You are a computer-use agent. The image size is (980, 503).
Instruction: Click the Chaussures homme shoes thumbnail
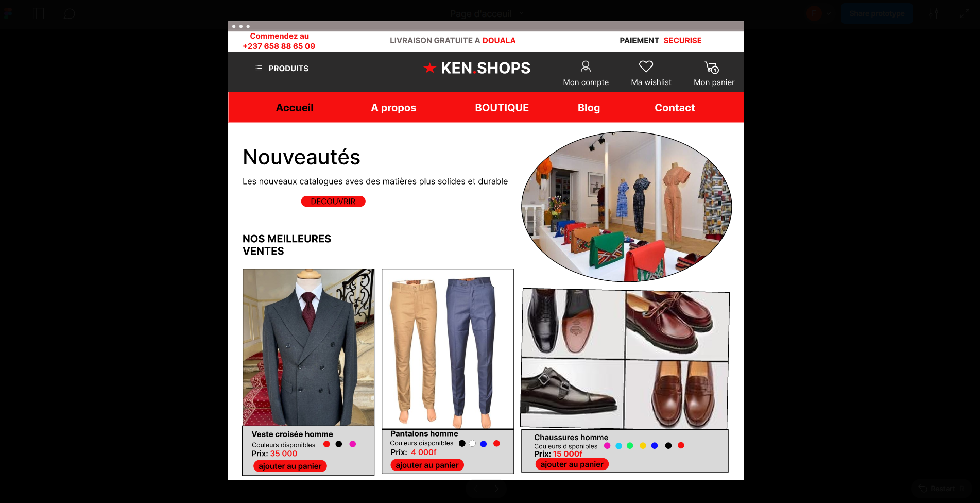(625, 359)
